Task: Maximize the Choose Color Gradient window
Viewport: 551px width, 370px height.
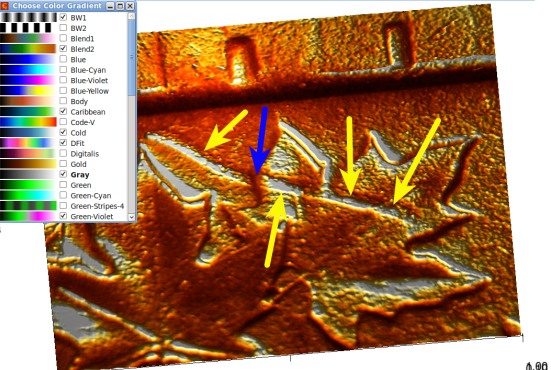Action: (x=120, y=6)
